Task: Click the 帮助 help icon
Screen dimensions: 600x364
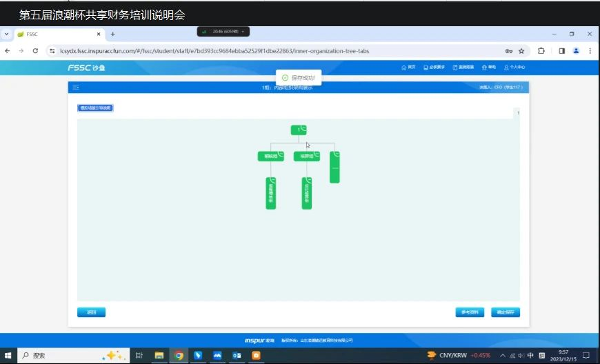Action: pyautogui.click(x=488, y=68)
